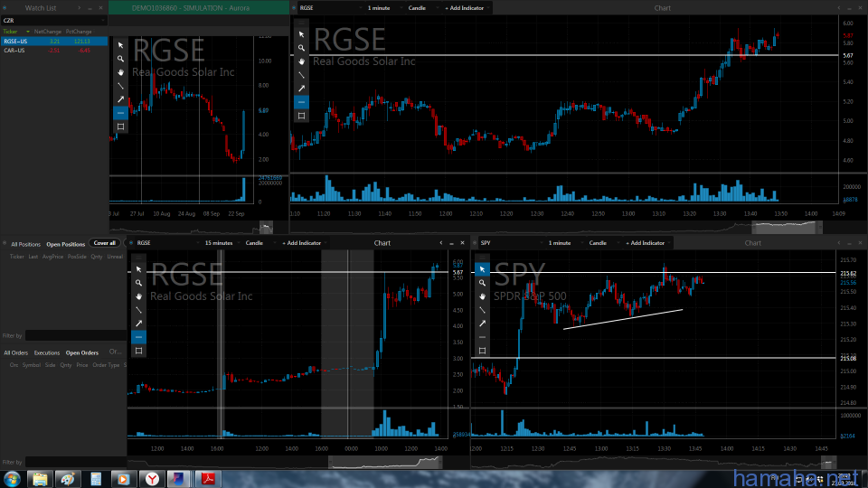Click the positions Filter by input field
The width and height of the screenshot is (868, 488).
(x=75, y=336)
